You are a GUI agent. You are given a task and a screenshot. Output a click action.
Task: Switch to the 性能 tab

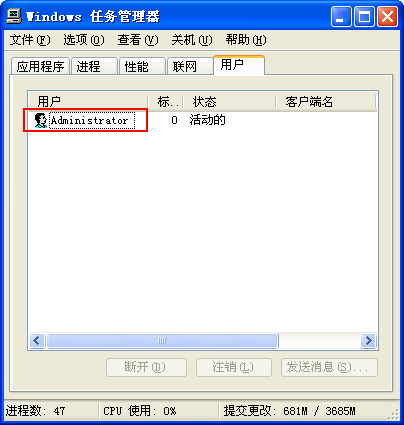point(142,66)
